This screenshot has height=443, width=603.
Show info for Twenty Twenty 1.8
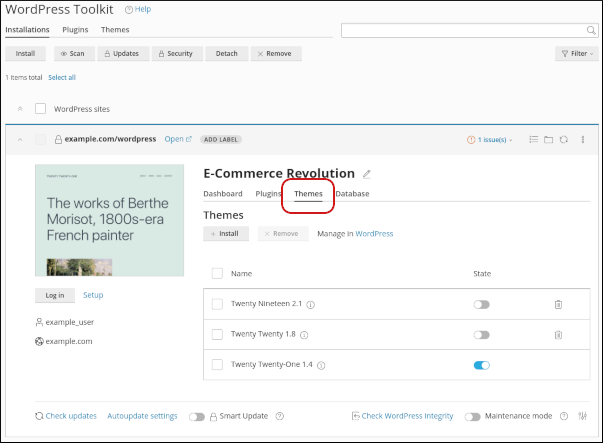click(x=304, y=335)
